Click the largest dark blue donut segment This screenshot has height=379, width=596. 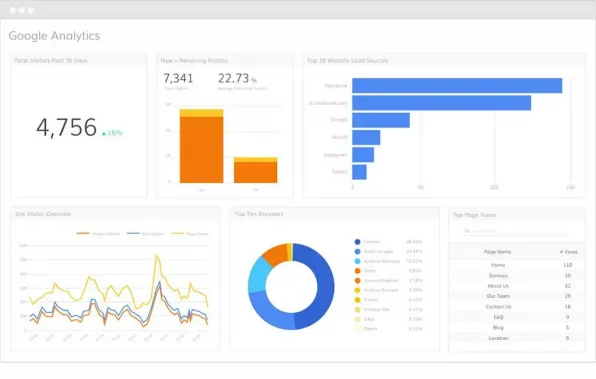click(325, 285)
